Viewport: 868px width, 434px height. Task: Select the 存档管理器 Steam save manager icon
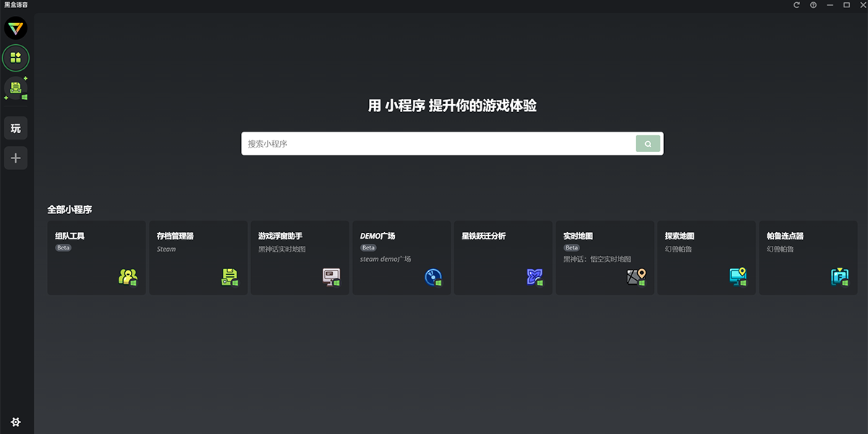(x=229, y=276)
